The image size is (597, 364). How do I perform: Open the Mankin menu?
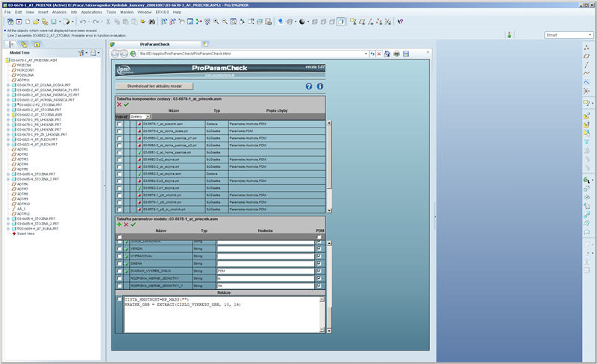pyautogui.click(x=127, y=12)
